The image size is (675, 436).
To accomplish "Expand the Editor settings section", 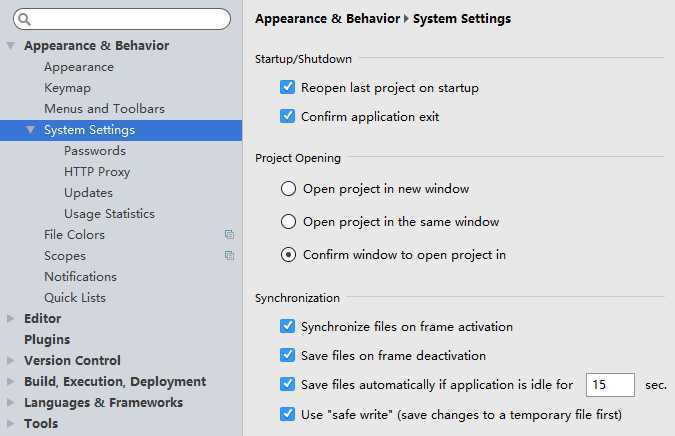I will click(10, 318).
